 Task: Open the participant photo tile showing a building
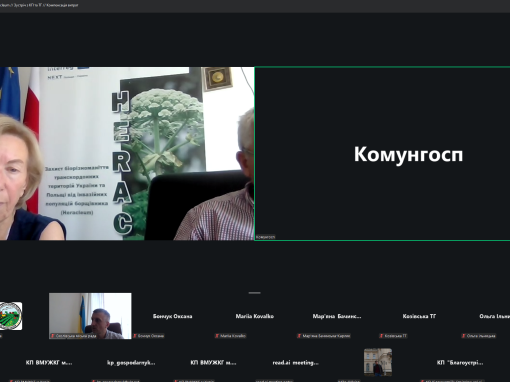tap(378, 362)
